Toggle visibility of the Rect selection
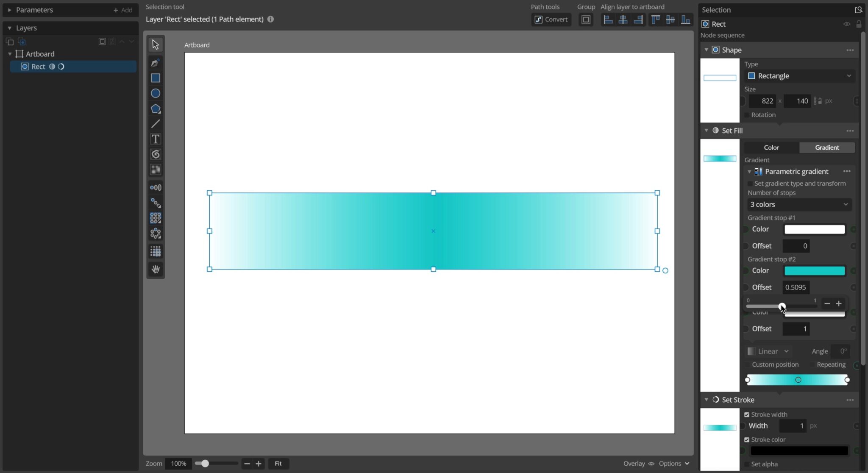The image size is (868, 473). (847, 24)
